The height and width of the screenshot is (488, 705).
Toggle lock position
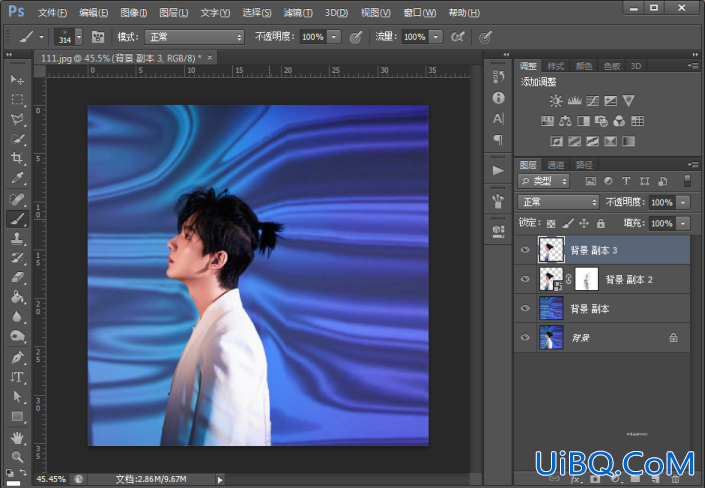584,223
